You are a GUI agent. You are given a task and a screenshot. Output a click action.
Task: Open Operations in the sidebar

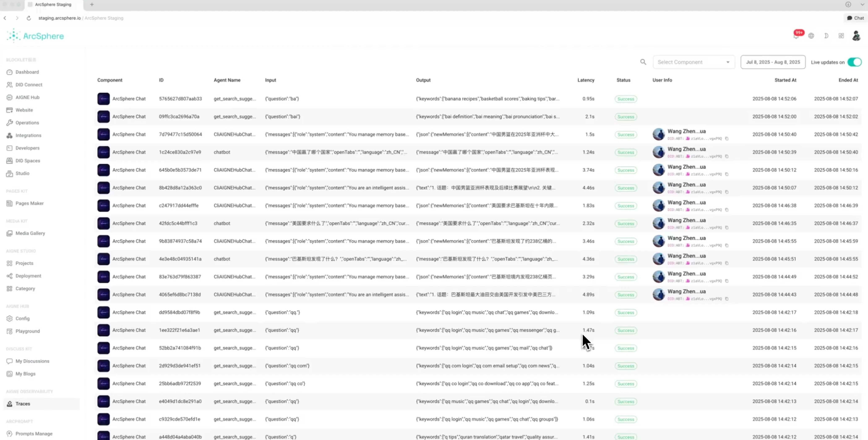27,123
